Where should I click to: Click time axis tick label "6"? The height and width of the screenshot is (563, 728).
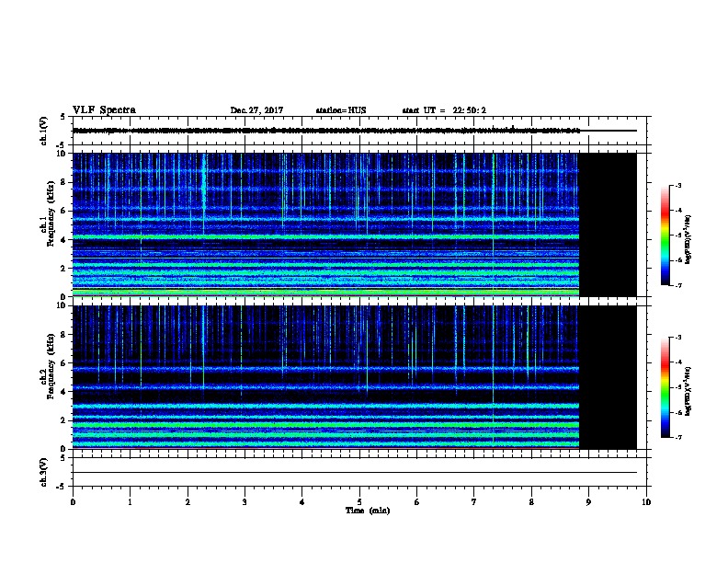click(x=416, y=502)
